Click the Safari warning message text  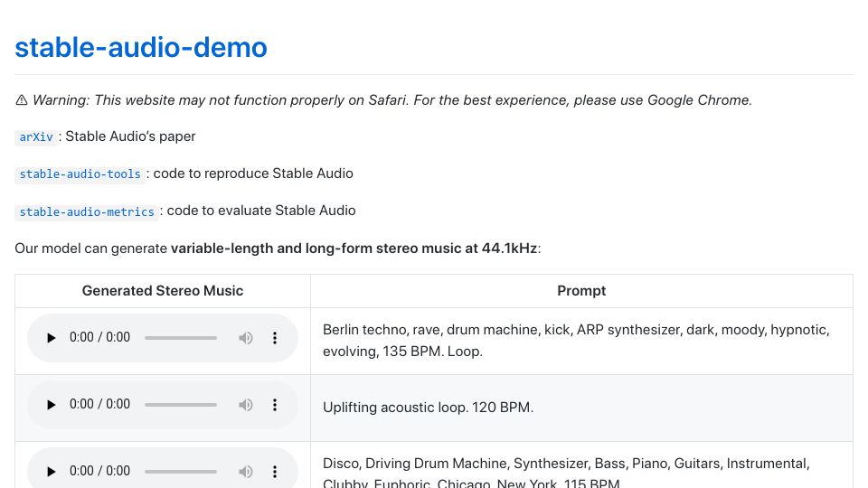point(392,100)
